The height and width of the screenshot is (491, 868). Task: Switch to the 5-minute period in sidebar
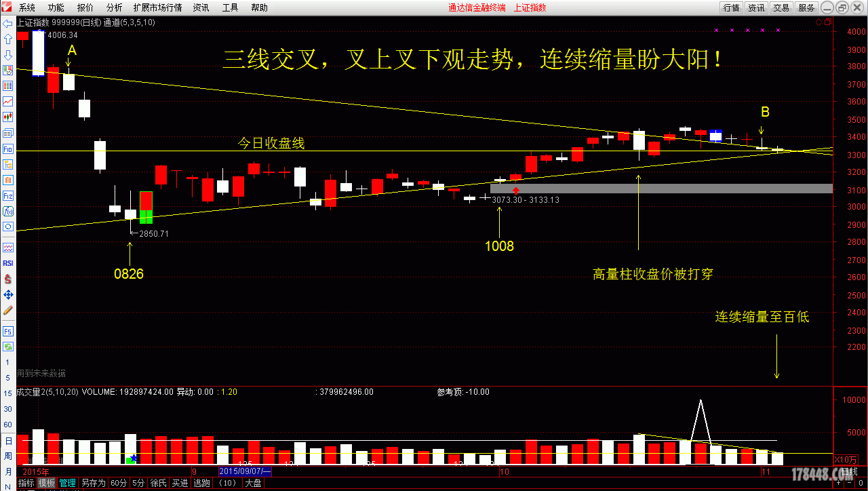[7, 378]
